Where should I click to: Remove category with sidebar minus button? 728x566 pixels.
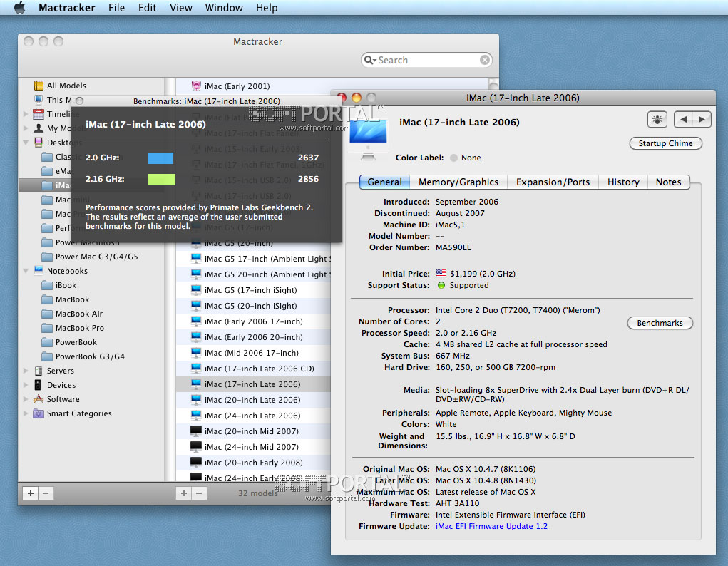point(46,493)
